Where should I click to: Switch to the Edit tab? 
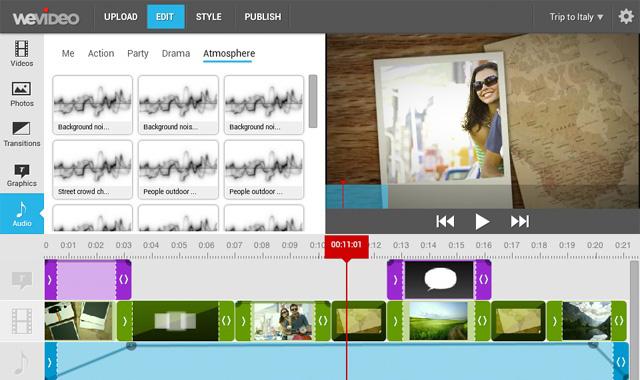coord(165,17)
